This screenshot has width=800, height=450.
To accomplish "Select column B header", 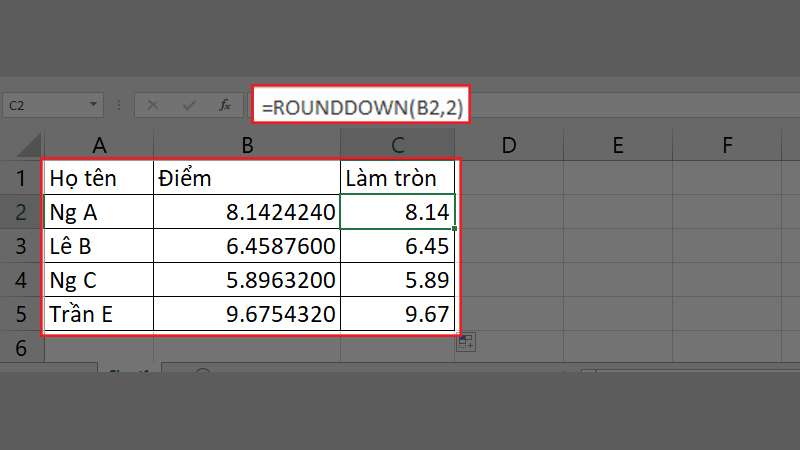I will coord(247,145).
